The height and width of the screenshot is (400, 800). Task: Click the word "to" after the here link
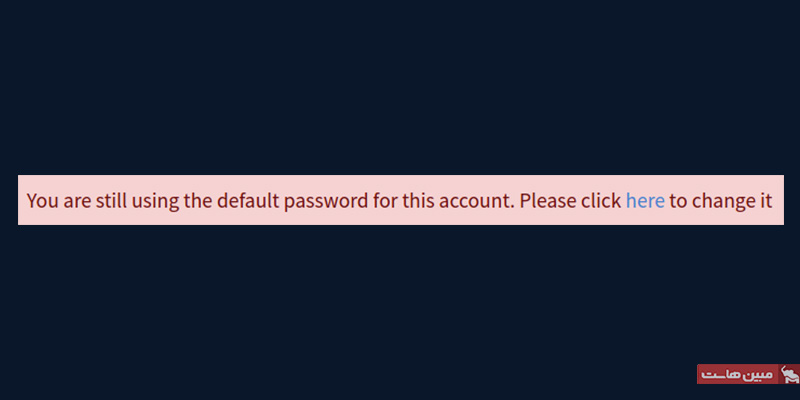678,202
